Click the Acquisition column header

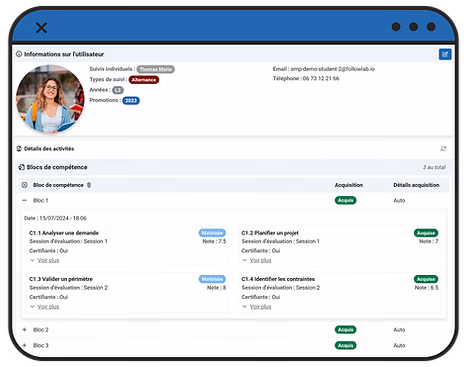349,185
